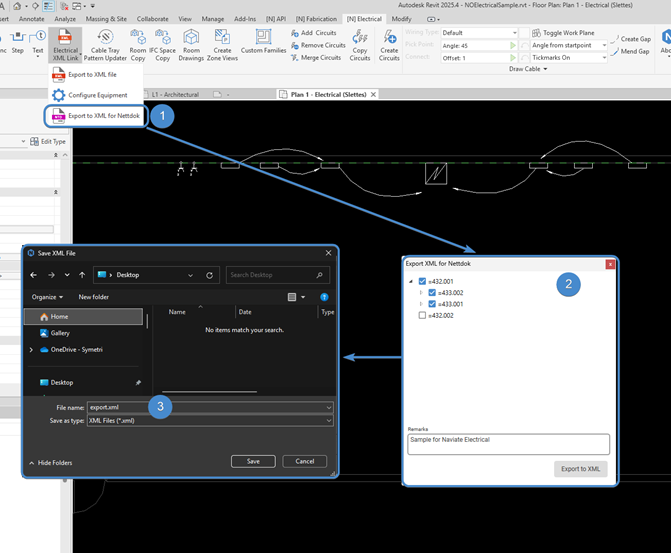Click the Save button
671x553 pixels.
coord(253,461)
